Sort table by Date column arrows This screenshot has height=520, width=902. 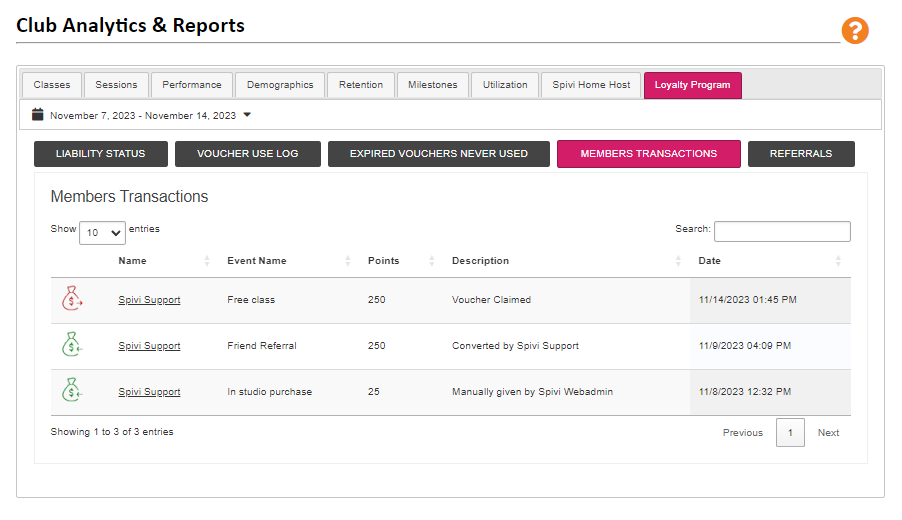pos(838,261)
